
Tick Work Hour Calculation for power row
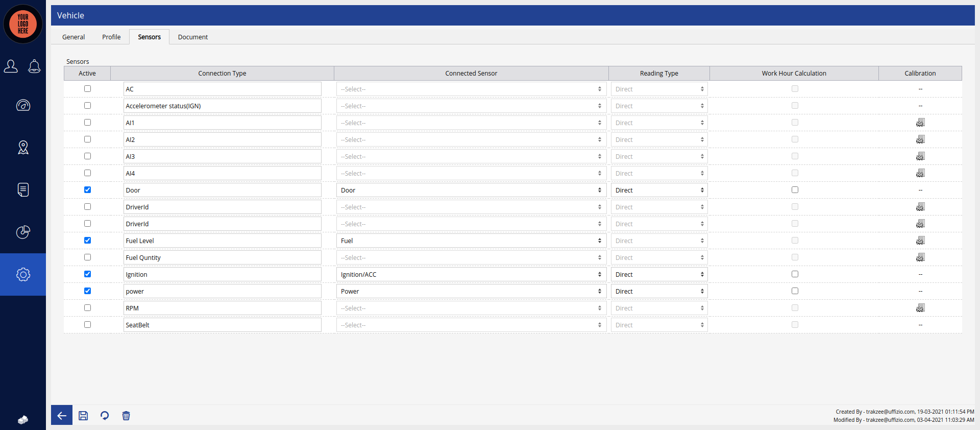[795, 291]
